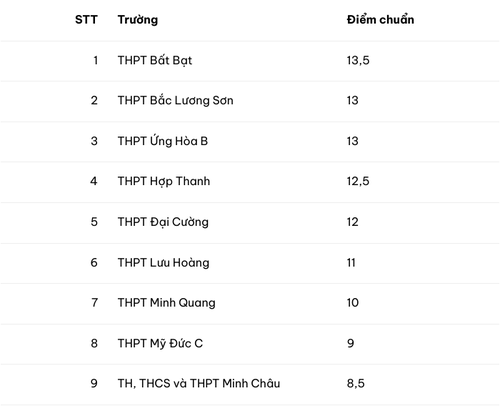Click THPT Đại Cường school name
Viewport: 500px width, 406px height.
163,222
